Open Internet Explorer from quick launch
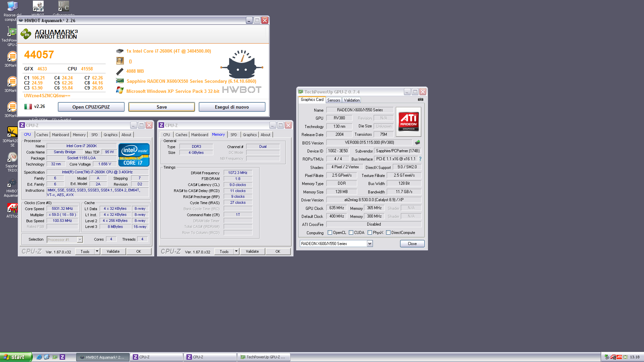Viewport: 644px width, 362px height. [39, 357]
